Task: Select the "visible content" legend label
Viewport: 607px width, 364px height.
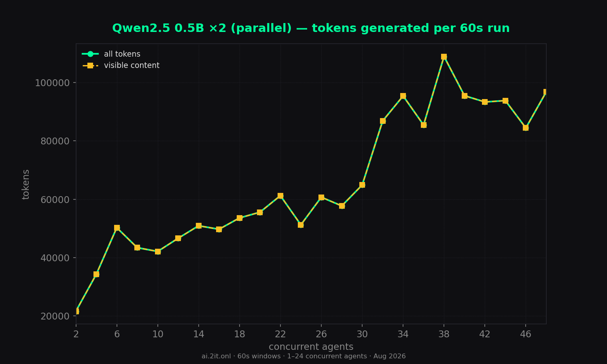Action: [x=132, y=66]
